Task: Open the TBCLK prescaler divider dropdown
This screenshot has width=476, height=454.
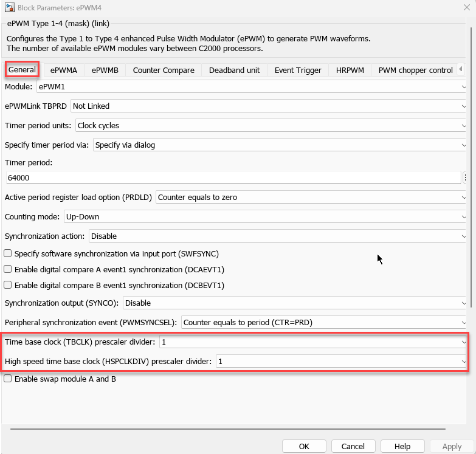Action: tap(312, 342)
